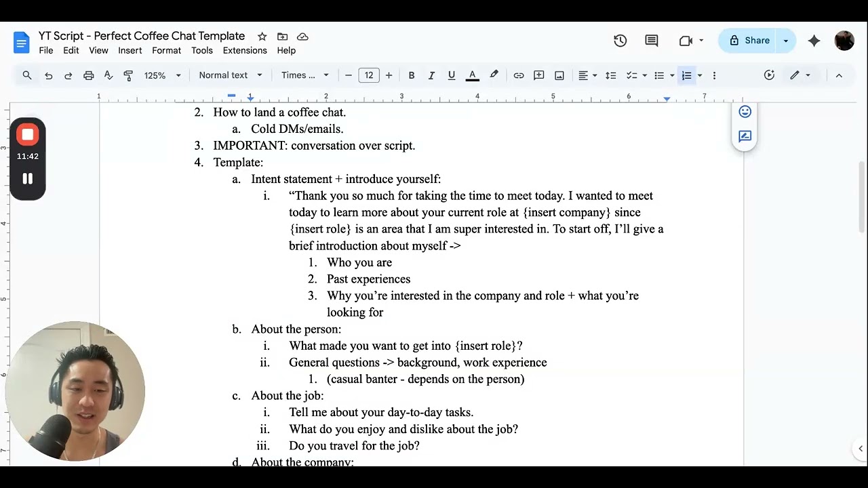Click the Share button
The image size is (868, 488).
[749, 41]
